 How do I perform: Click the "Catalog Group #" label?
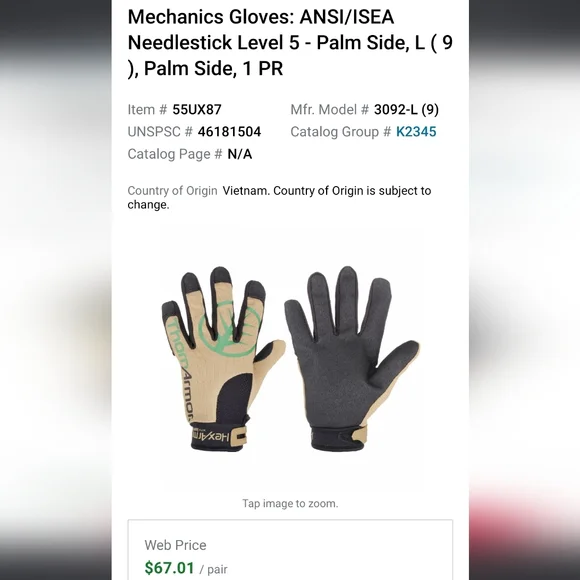tap(341, 132)
